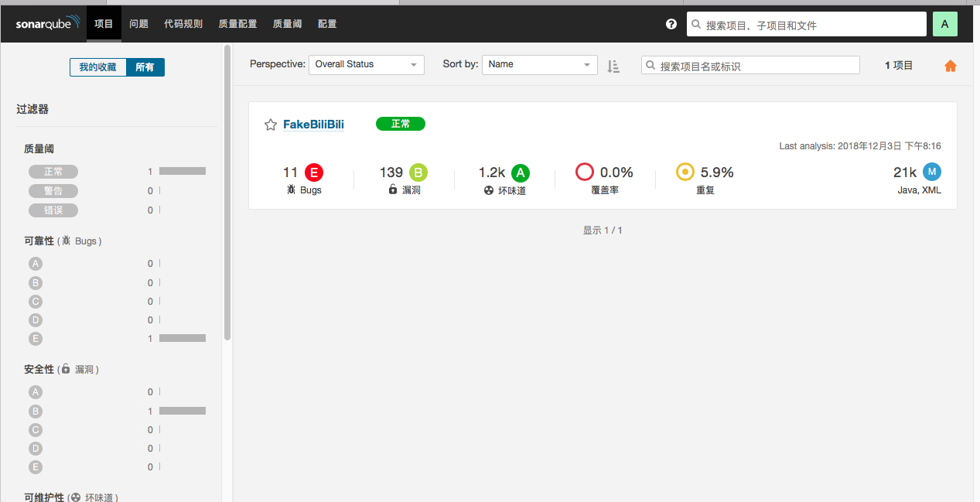Open the help question mark icon
This screenshot has width=980, height=502.
coord(671,24)
